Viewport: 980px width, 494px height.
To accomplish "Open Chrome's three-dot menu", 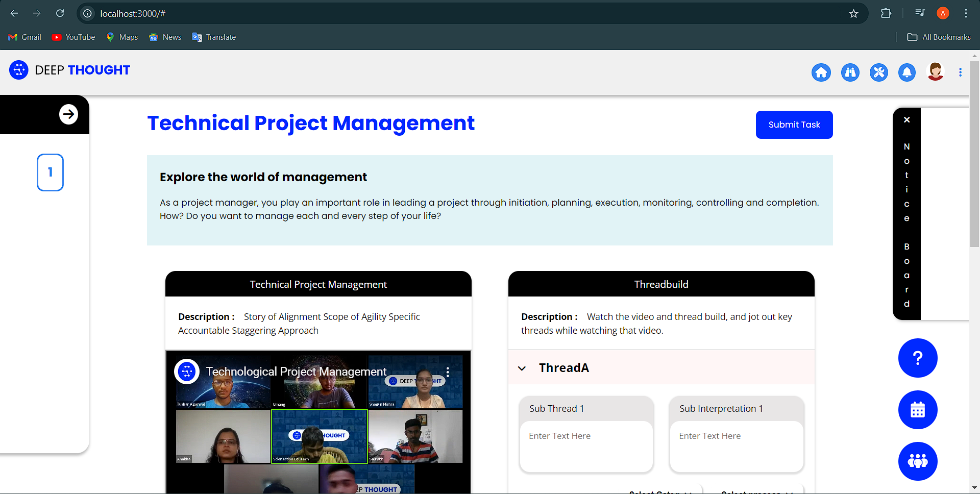I will click(x=966, y=13).
